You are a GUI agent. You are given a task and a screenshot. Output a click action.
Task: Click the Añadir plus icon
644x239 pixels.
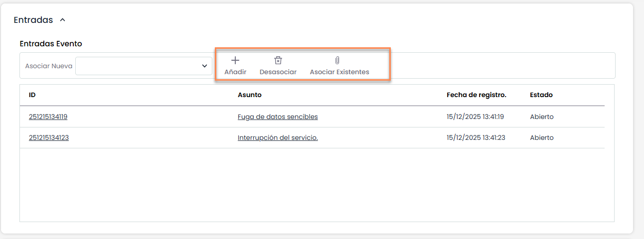tap(235, 61)
